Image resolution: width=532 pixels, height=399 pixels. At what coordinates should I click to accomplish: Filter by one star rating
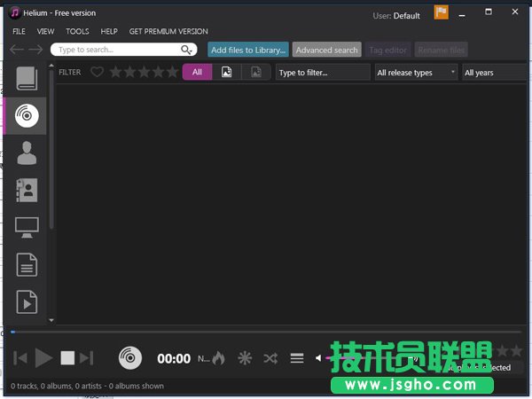coord(115,72)
